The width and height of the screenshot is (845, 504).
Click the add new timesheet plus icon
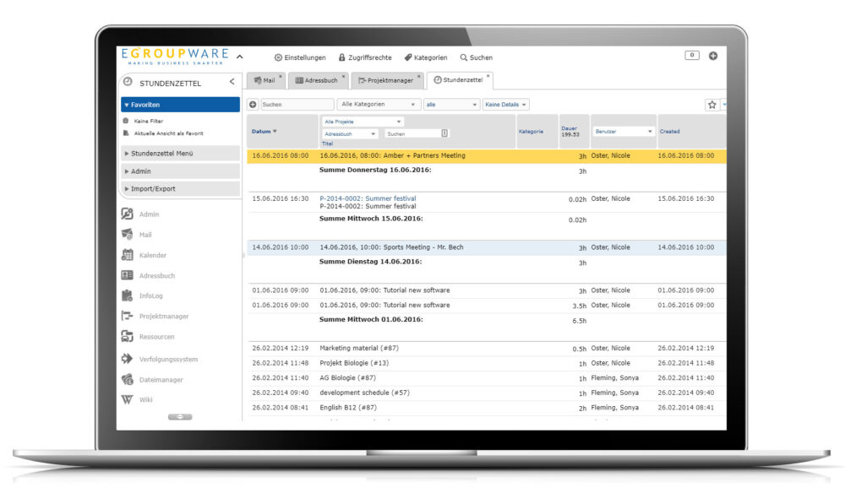(253, 105)
